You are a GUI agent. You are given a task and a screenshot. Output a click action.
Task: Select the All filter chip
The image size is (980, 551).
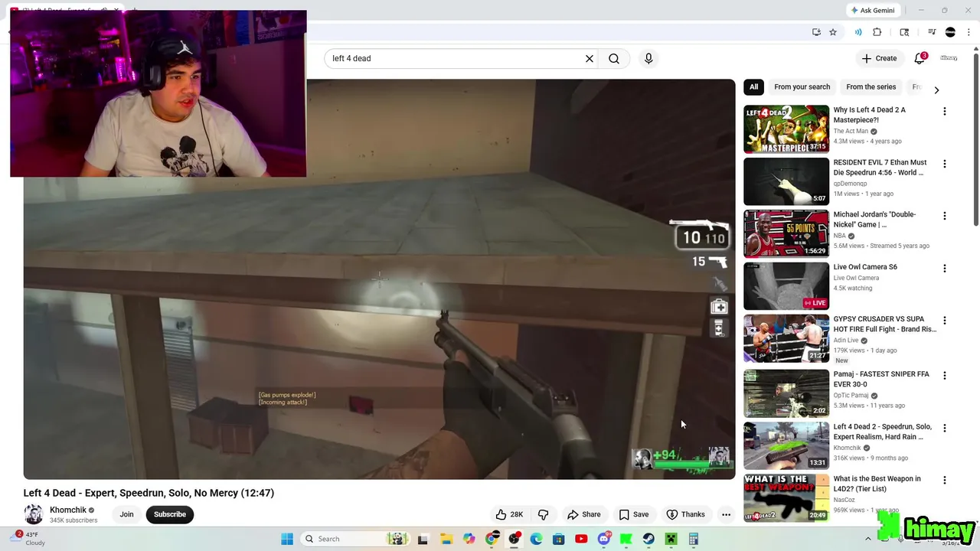pyautogui.click(x=753, y=86)
